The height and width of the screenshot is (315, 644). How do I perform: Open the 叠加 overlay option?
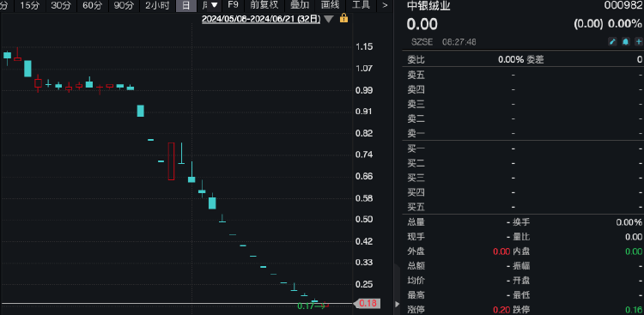(300, 5)
